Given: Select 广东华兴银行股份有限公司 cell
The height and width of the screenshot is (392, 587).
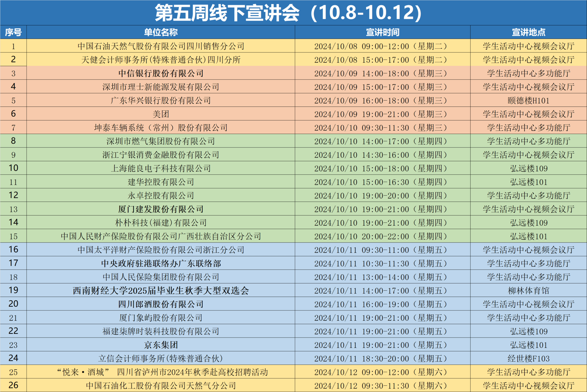Looking at the screenshot, I should tap(161, 101).
